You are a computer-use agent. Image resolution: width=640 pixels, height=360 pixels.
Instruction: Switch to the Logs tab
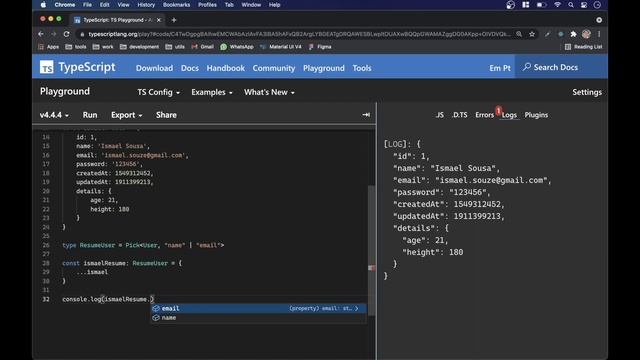coord(509,115)
